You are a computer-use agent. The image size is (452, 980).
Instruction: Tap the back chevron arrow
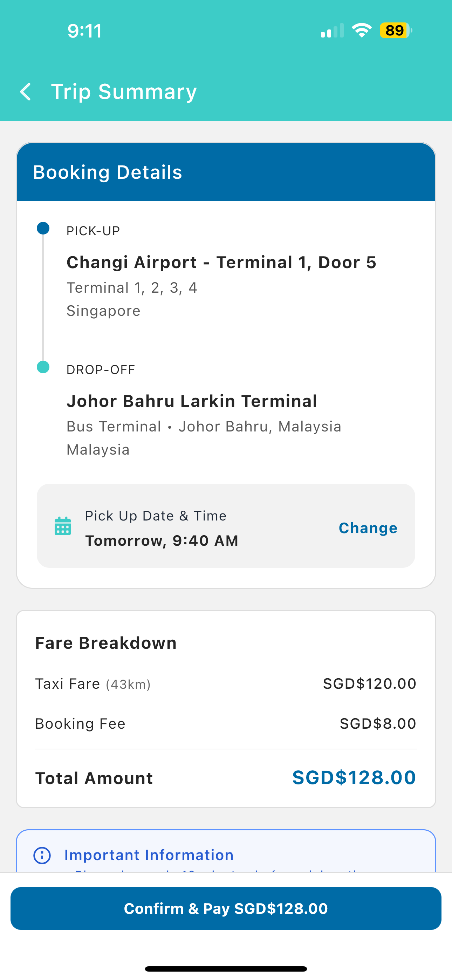click(x=26, y=92)
